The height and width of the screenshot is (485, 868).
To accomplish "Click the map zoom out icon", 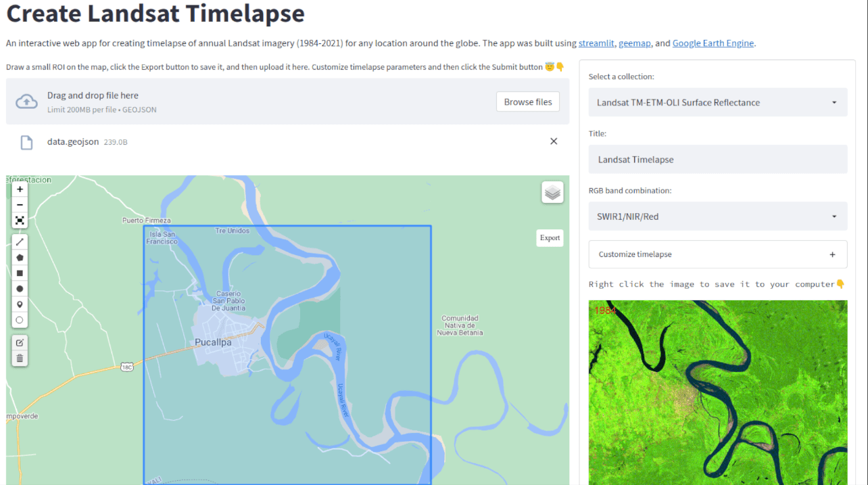I will pyautogui.click(x=20, y=204).
